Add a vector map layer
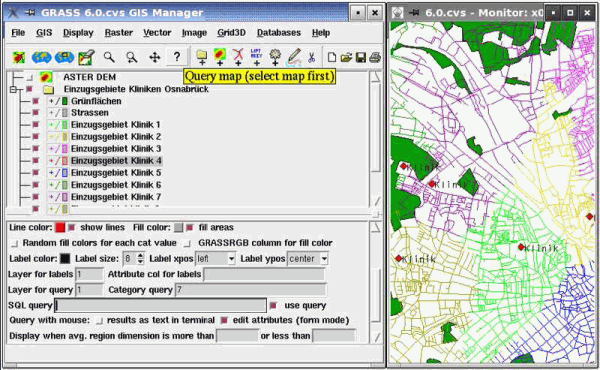 pyautogui.click(x=238, y=57)
